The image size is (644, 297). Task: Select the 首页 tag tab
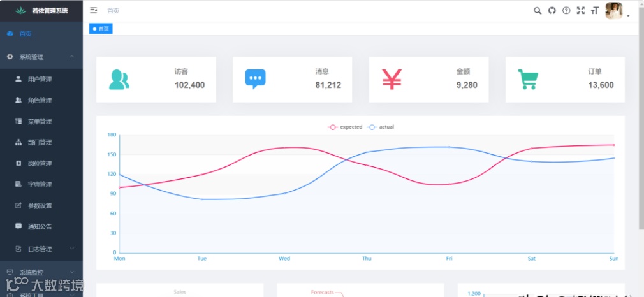(101, 29)
